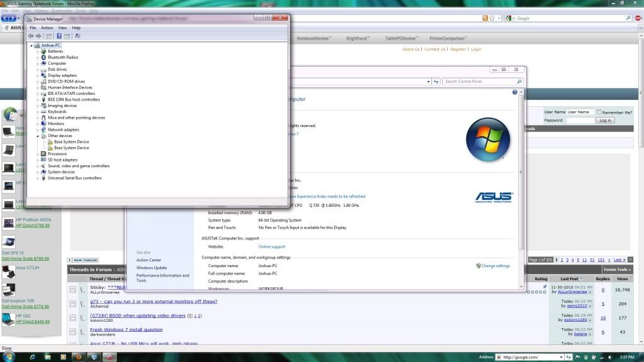Expand the Disk drives node

pyautogui.click(x=38, y=69)
